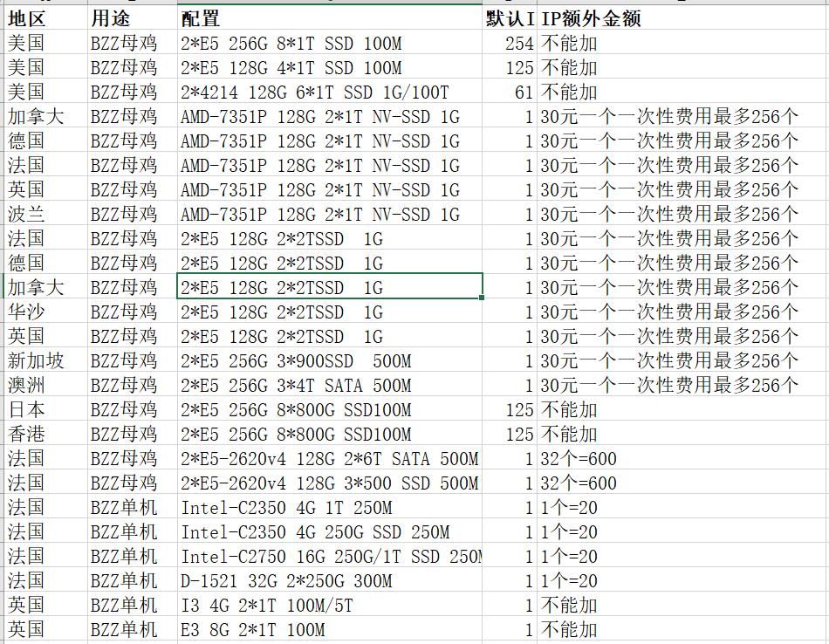Select the 2*E5 256G 3*900SSD 500M cell
Screen dimensions: 829x644
[329, 360]
